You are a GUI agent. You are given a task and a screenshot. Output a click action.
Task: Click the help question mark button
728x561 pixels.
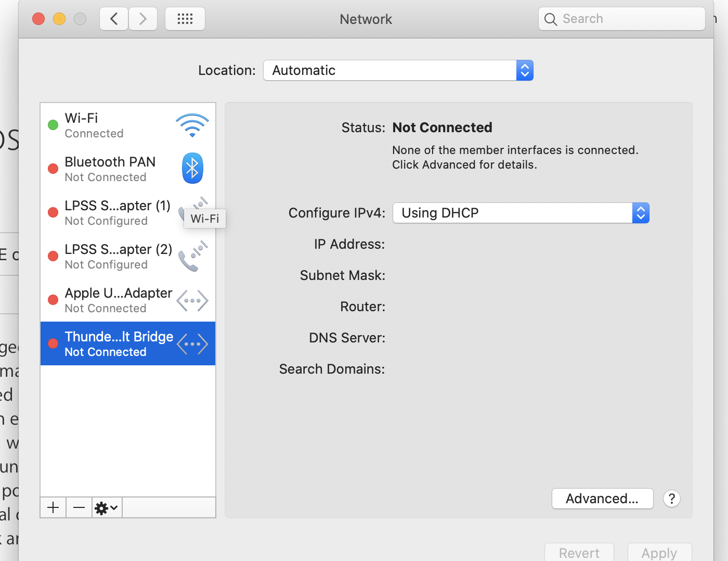point(671,499)
